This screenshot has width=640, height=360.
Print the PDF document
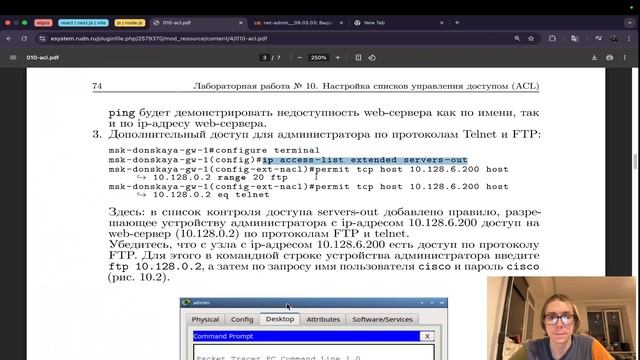point(609,58)
